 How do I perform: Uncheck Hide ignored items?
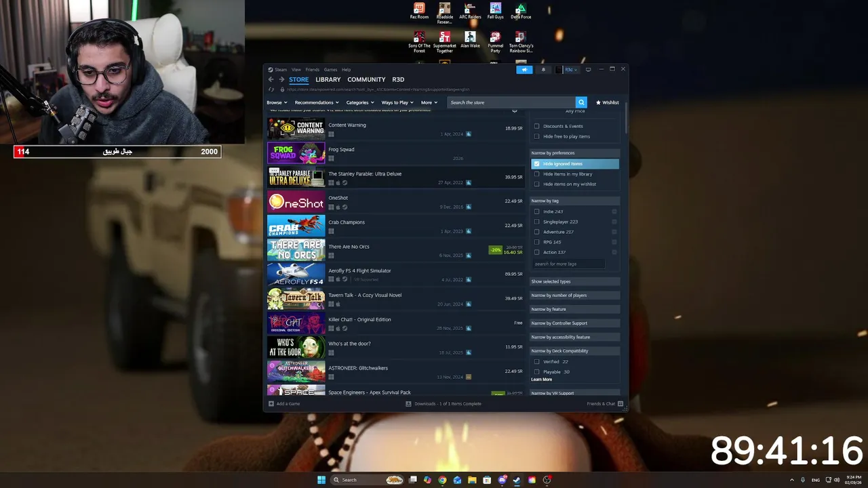[x=537, y=164]
